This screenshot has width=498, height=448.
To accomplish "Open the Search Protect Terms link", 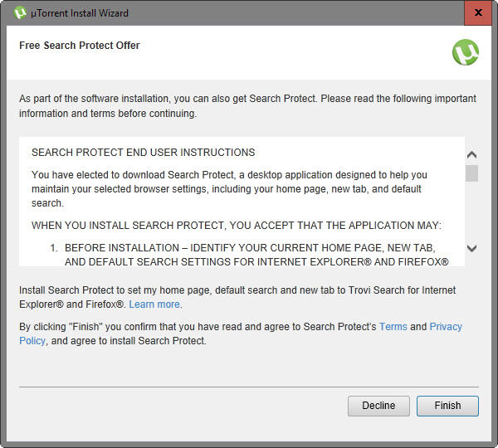I will [393, 327].
